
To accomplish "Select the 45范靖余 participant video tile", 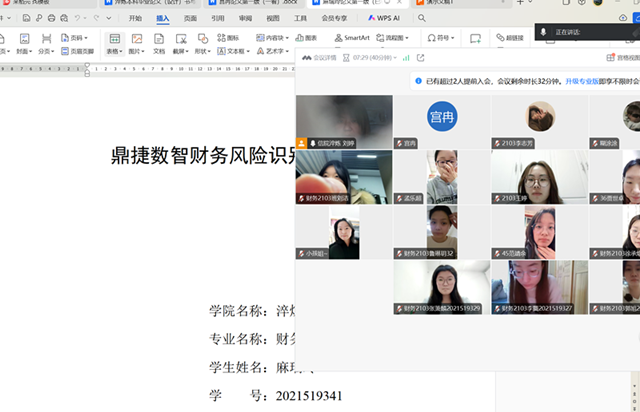I will coord(540,232).
